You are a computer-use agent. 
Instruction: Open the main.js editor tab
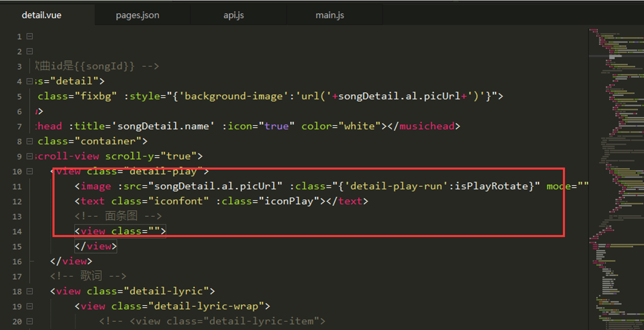point(330,15)
